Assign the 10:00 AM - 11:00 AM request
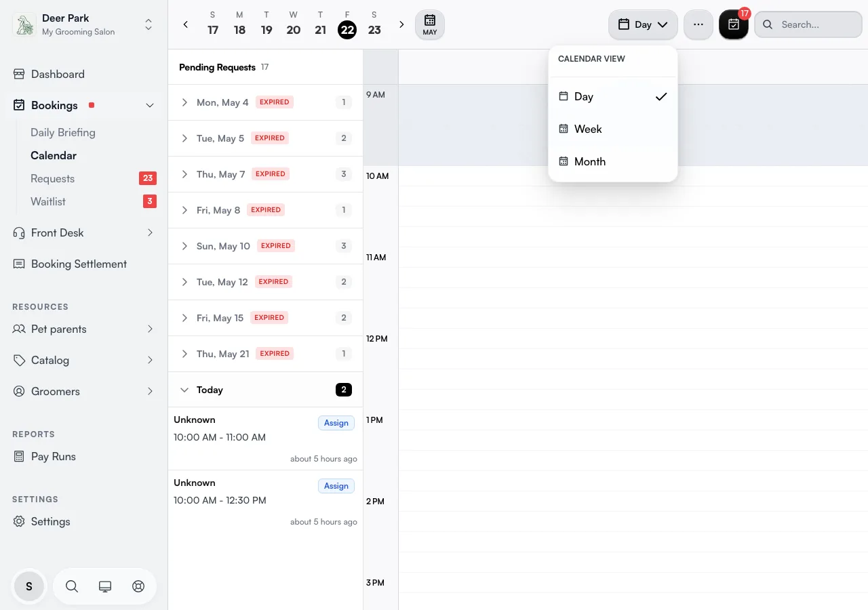Image resolution: width=868 pixels, height=610 pixels. coord(336,423)
